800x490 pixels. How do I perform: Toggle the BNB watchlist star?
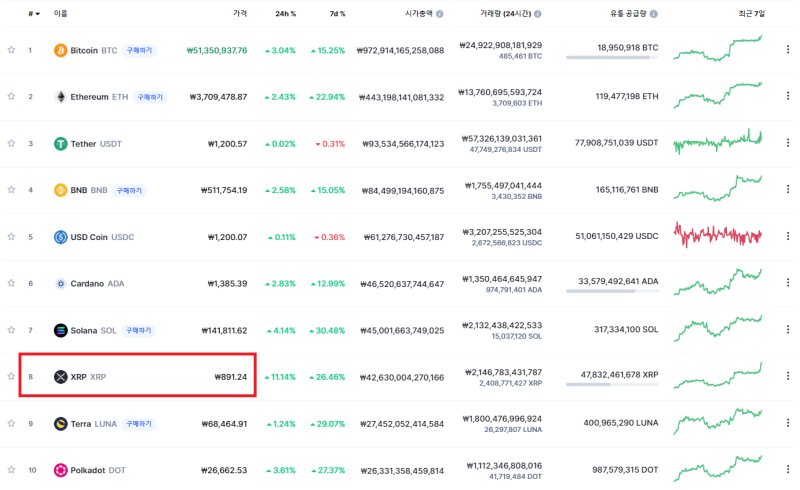[11, 190]
